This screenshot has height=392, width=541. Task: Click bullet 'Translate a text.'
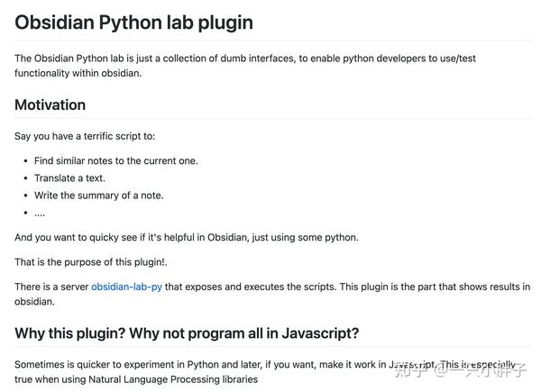(x=69, y=178)
